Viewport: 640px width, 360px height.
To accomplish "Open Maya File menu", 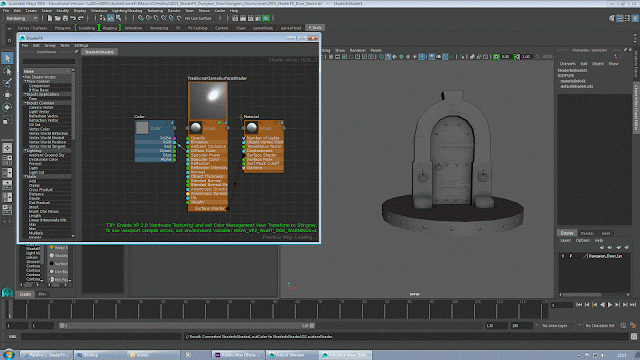I will [6, 11].
